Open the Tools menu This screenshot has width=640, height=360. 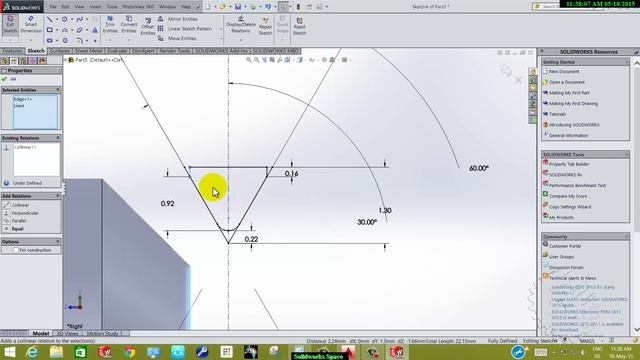coord(112,7)
